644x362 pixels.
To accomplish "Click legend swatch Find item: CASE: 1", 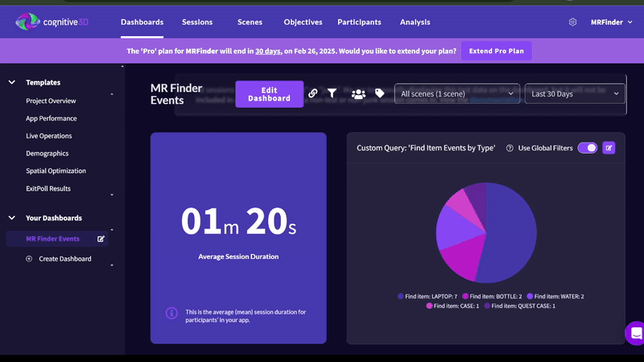I will coord(429,306).
